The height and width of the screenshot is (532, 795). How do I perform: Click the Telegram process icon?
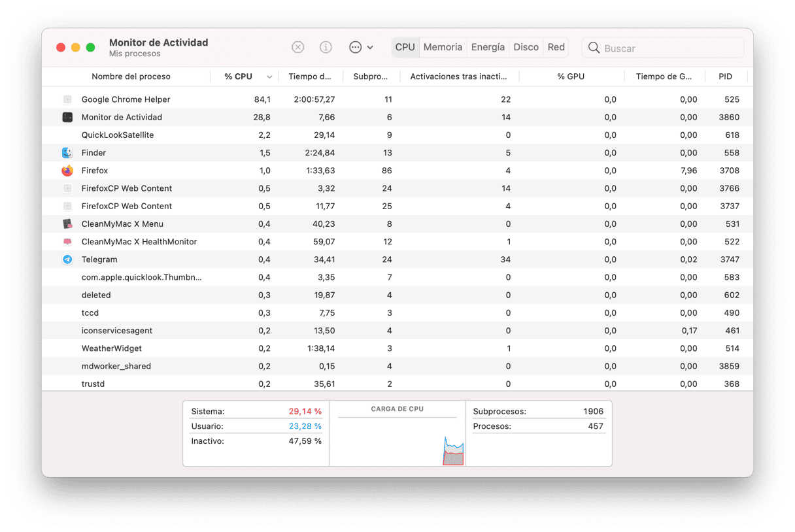(67, 259)
